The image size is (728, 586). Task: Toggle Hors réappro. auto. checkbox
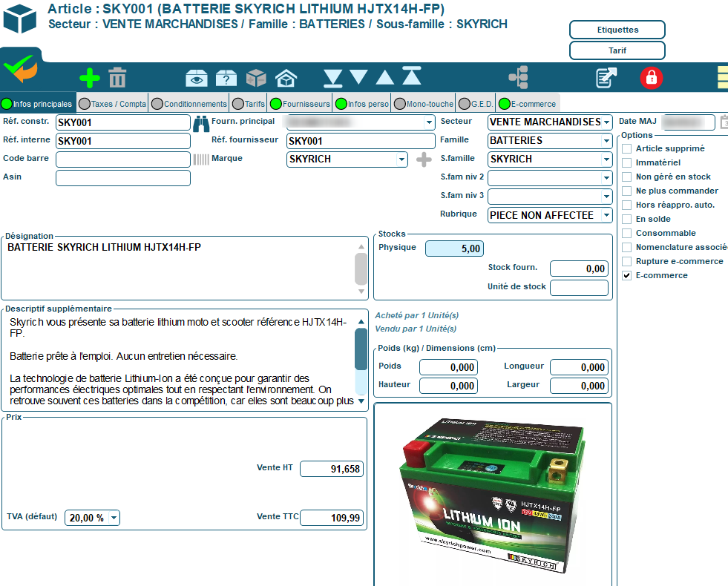tap(627, 205)
